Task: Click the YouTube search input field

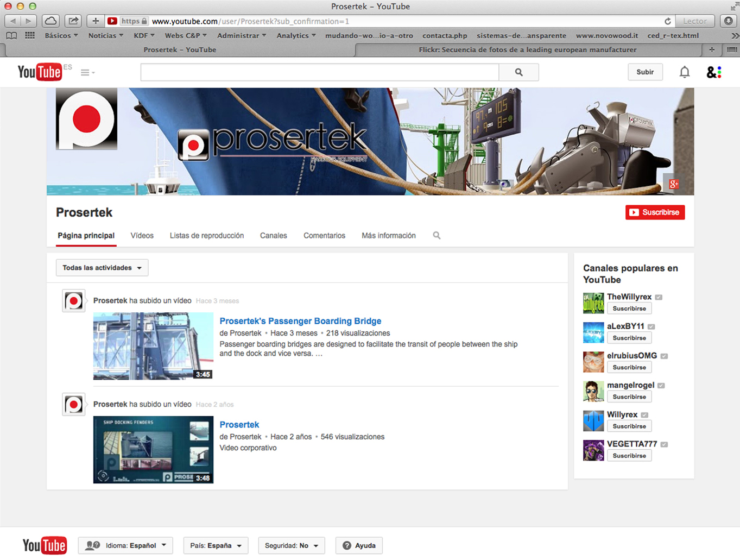Action: [x=320, y=72]
